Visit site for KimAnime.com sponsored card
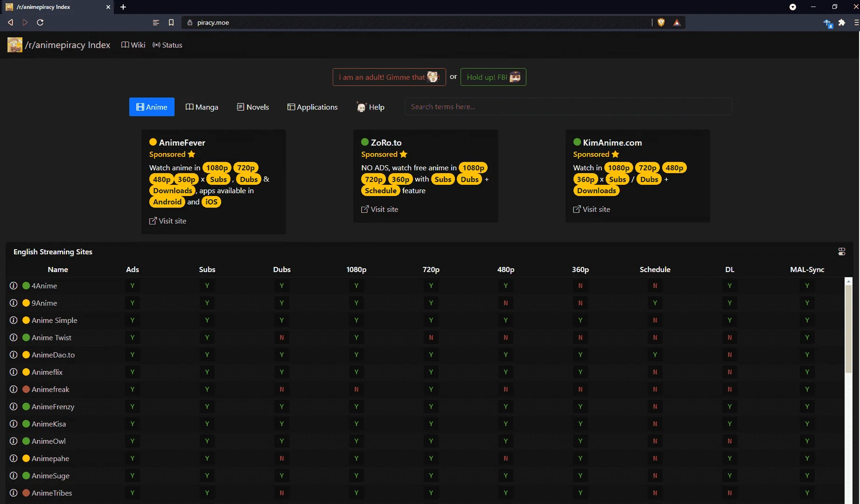 pos(591,209)
